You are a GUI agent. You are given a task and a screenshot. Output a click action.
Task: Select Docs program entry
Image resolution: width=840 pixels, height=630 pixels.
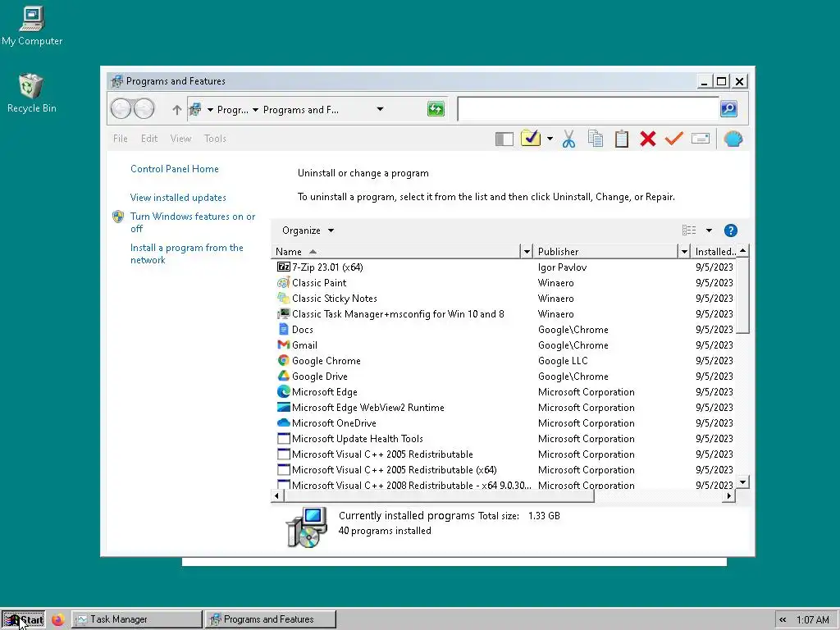tap(302, 330)
